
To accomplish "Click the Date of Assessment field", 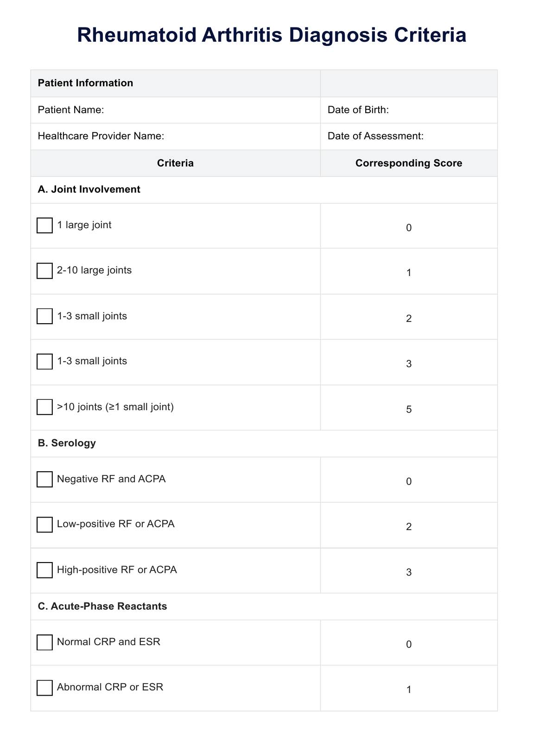I will pyautogui.click(x=459, y=136).
